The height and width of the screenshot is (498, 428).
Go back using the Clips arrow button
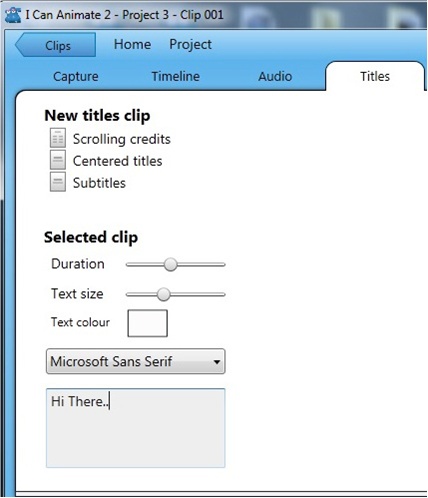point(55,45)
